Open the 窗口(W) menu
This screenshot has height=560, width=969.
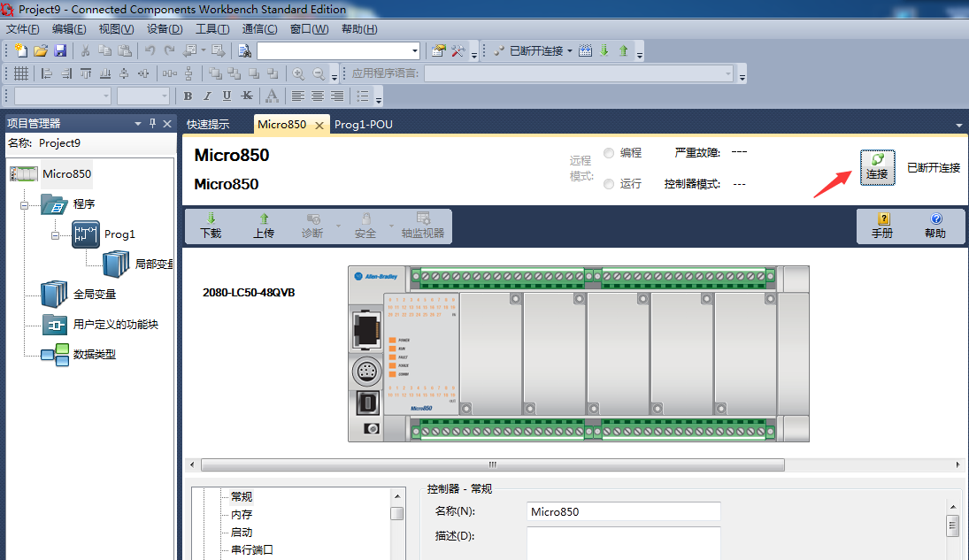(x=309, y=29)
